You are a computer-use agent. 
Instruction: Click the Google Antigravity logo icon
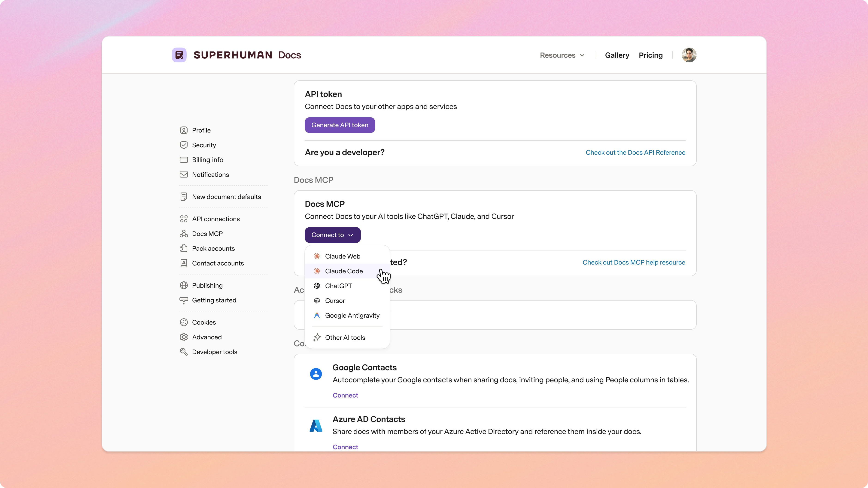pyautogui.click(x=317, y=315)
